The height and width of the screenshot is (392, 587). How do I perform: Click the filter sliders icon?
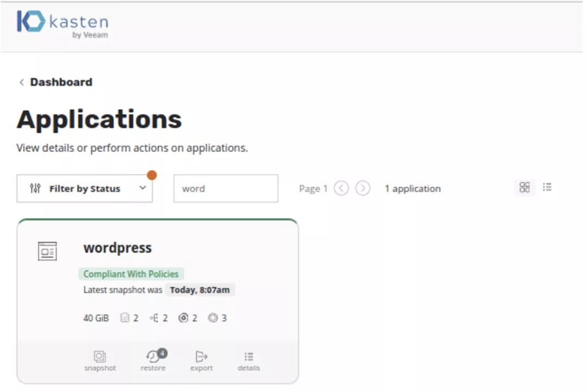[x=35, y=189]
